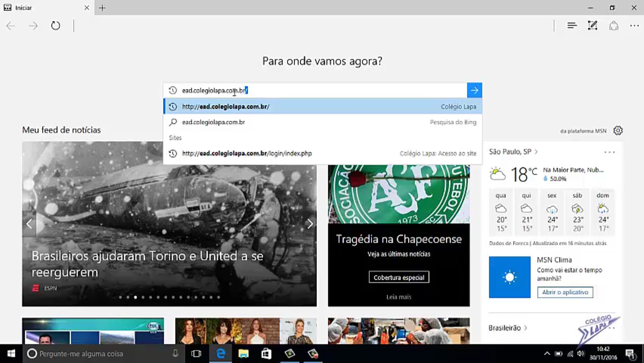Open the weather card more options dots

point(609,152)
